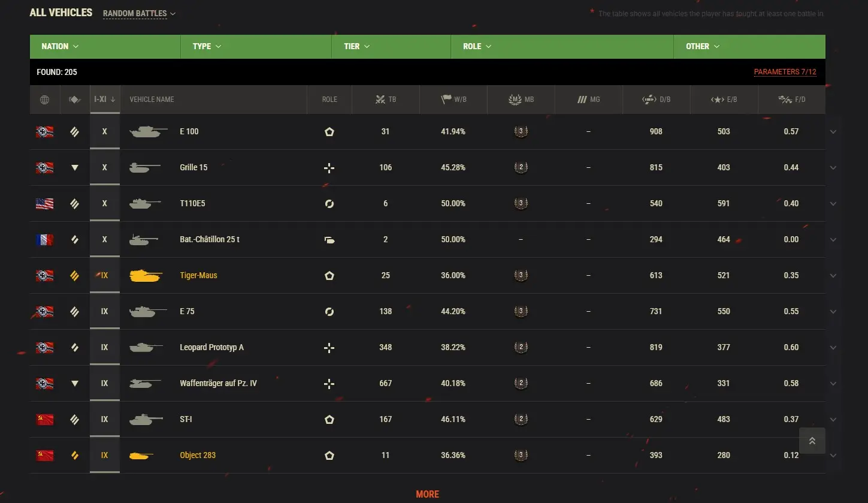868x503 pixels.
Task: Sort by Marks of Excellence MG column
Action: pos(582,100)
